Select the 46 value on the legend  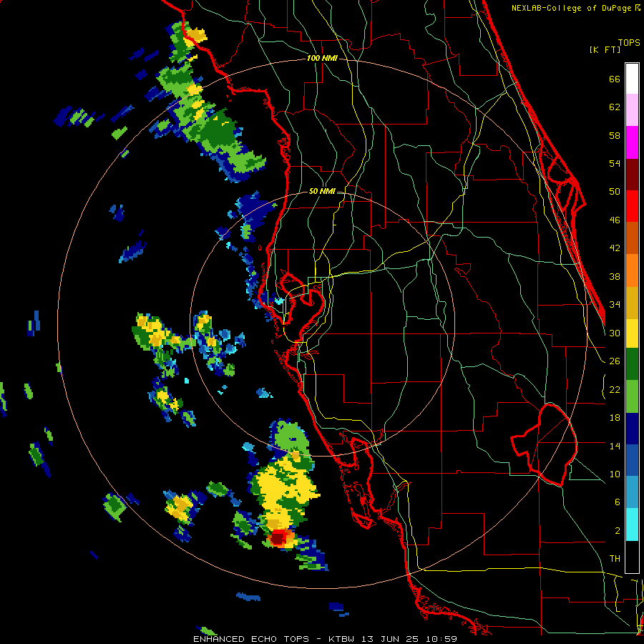615,220
